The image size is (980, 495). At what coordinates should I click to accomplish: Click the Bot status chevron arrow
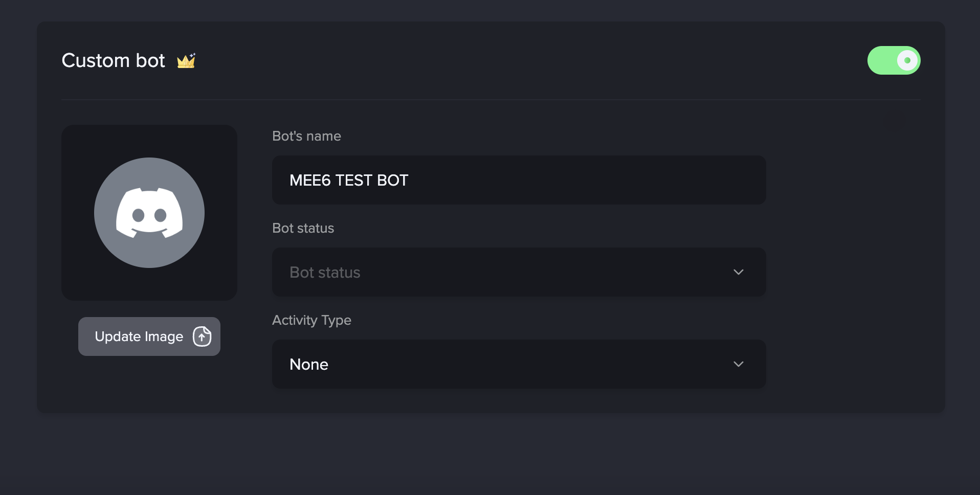[x=739, y=272]
